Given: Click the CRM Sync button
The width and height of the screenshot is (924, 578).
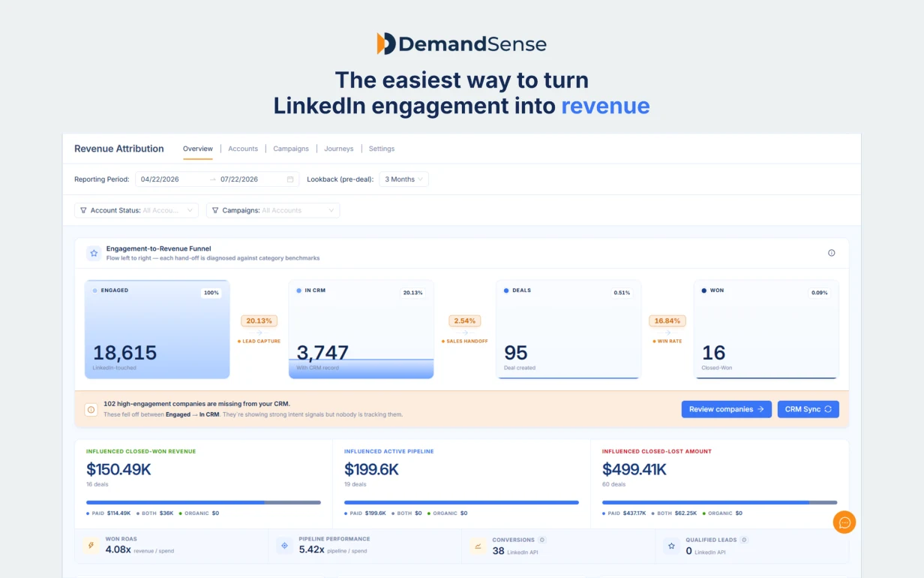Looking at the screenshot, I should tap(808, 409).
